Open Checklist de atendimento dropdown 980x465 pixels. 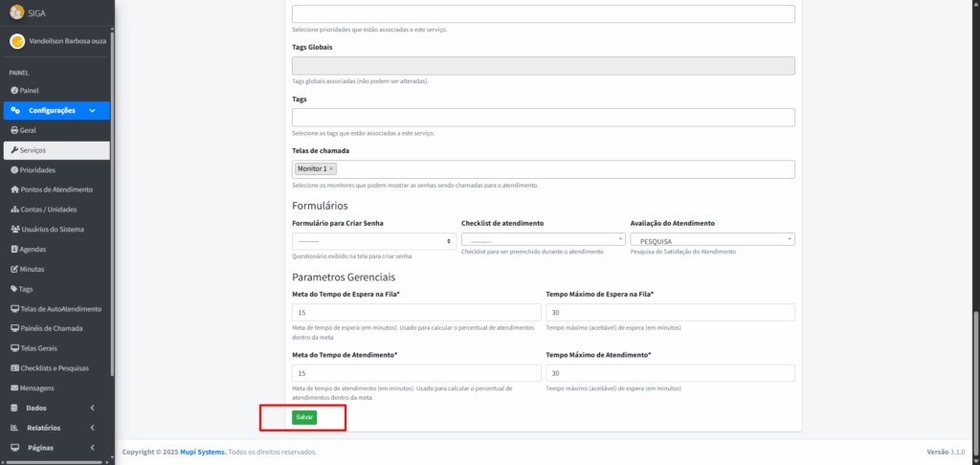pos(543,240)
